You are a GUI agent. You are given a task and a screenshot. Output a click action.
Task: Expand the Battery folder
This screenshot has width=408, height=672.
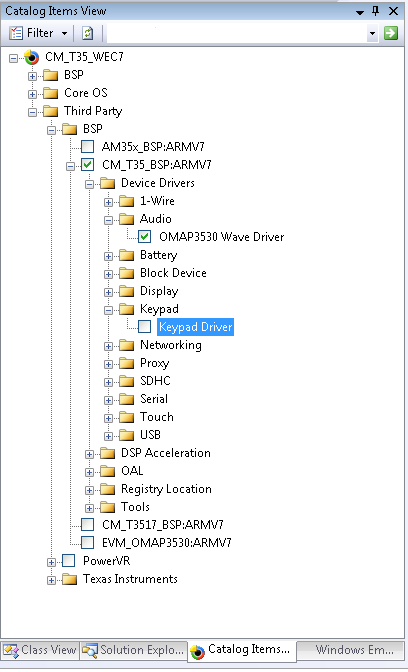(x=108, y=256)
